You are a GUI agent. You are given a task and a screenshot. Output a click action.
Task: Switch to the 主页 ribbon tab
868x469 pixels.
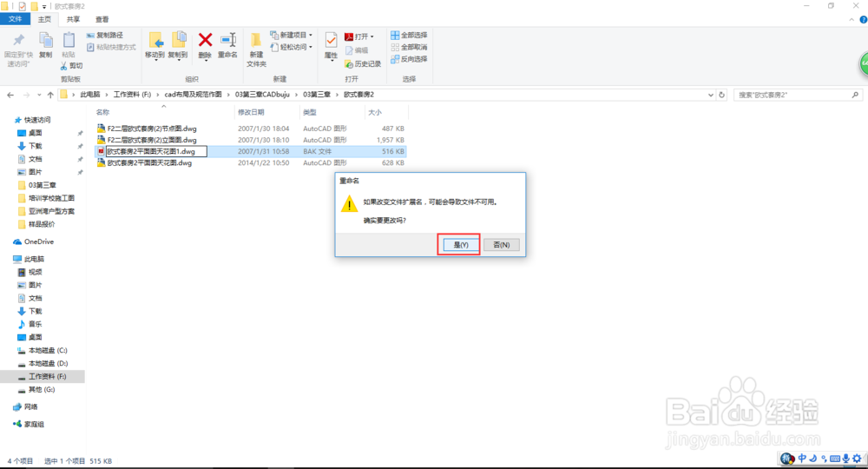click(x=44, y=19)
